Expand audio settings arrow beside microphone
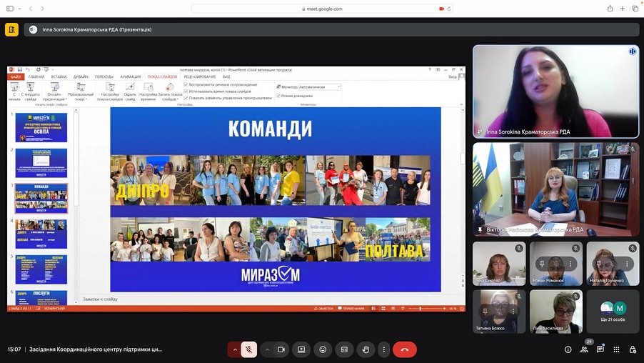Screen dimensions: 644x363 click(x=234, y=349)
